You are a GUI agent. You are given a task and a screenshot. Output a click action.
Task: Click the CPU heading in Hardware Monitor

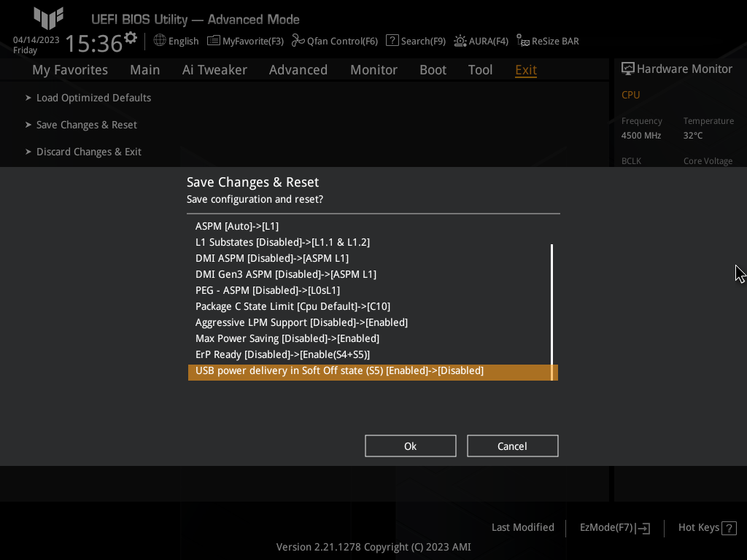pyautogui.click(x=631, y=95)
